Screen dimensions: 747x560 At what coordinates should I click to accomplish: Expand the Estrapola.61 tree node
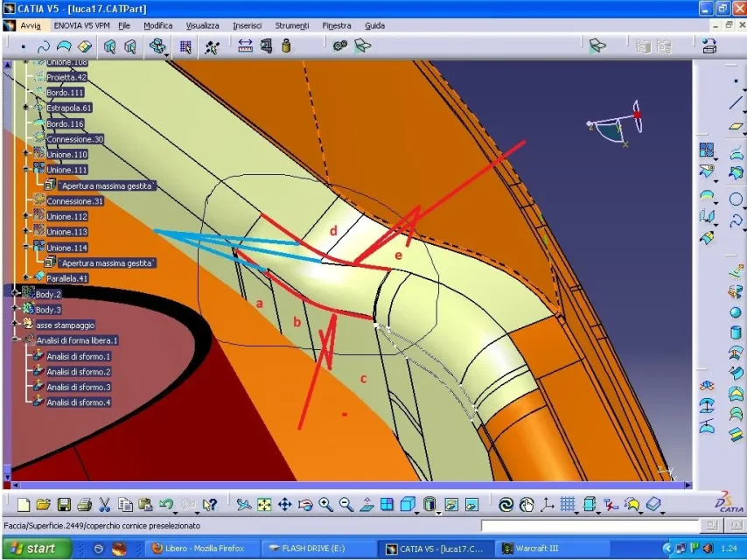point(25,108)
